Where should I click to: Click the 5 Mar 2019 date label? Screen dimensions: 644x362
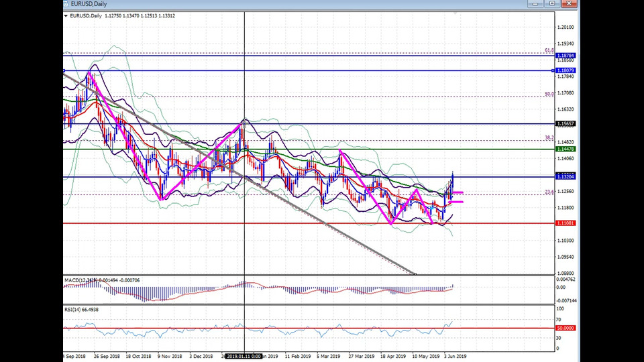click(329, 356)
